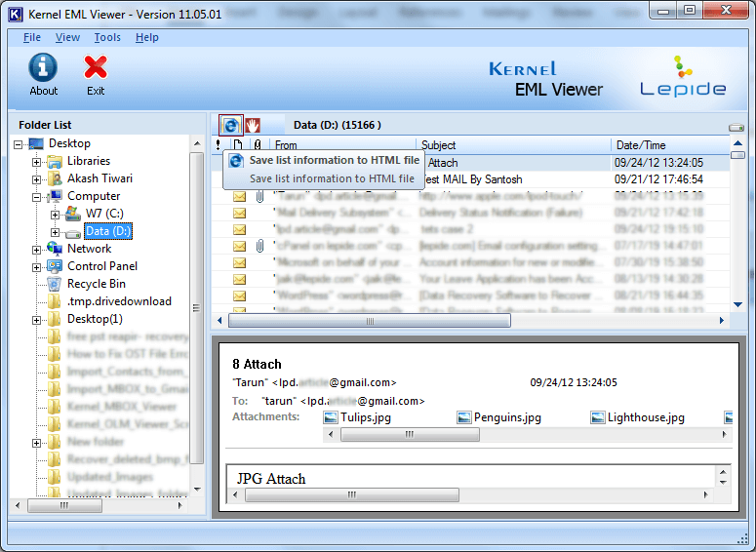Expand the Network tree node
This screenshot has width=756, height=552.
[x=37, y=250]
